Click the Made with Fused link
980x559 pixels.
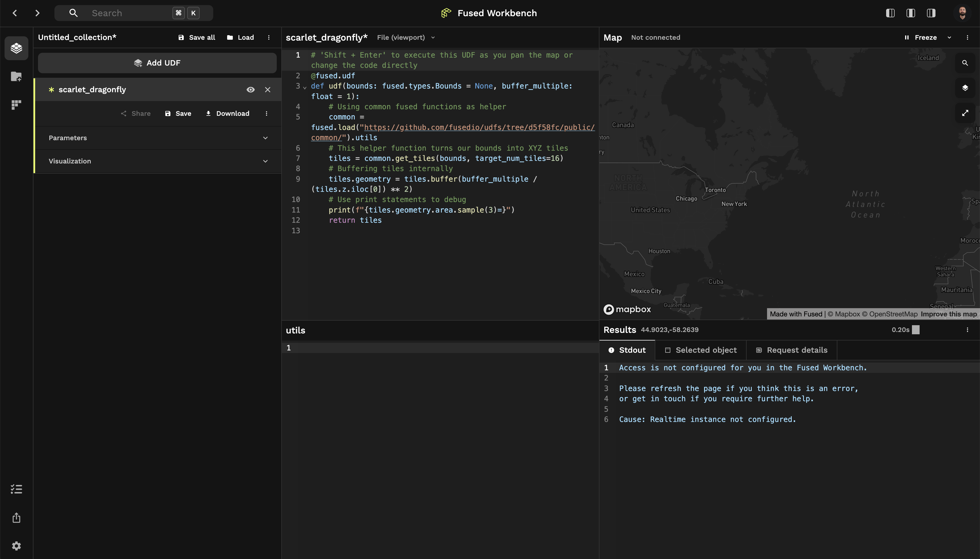click(x=796, y=314)
